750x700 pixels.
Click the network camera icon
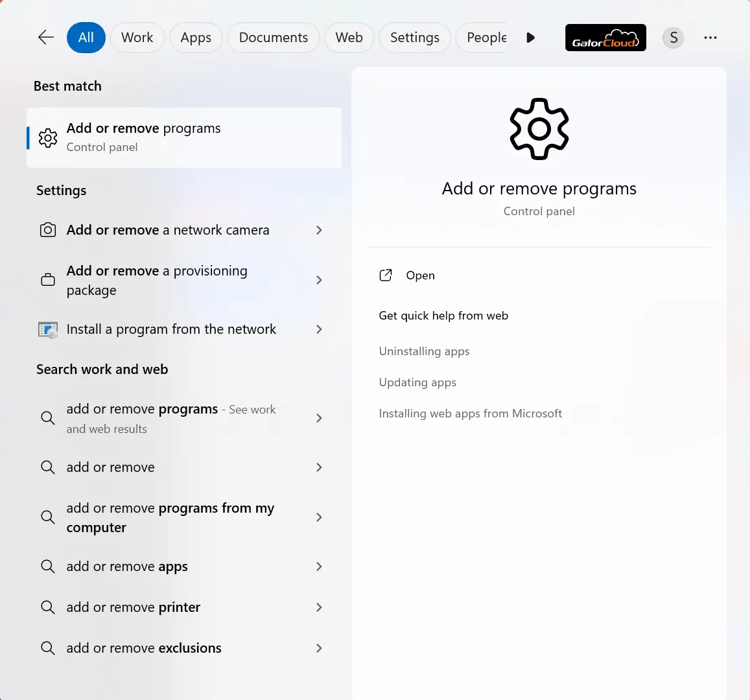pyautogui.click(x=48, y=230)
